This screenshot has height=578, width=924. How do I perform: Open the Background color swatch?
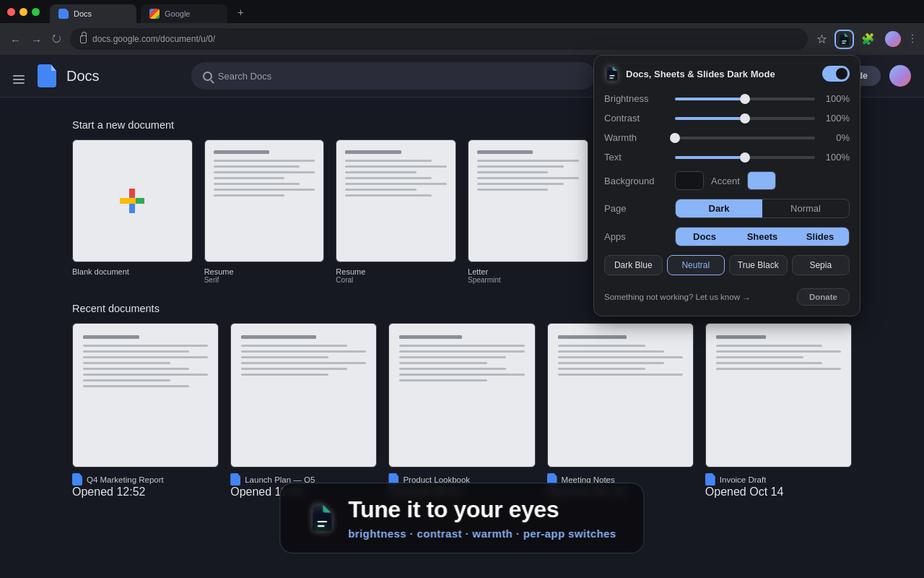click(x=689, y=181)
